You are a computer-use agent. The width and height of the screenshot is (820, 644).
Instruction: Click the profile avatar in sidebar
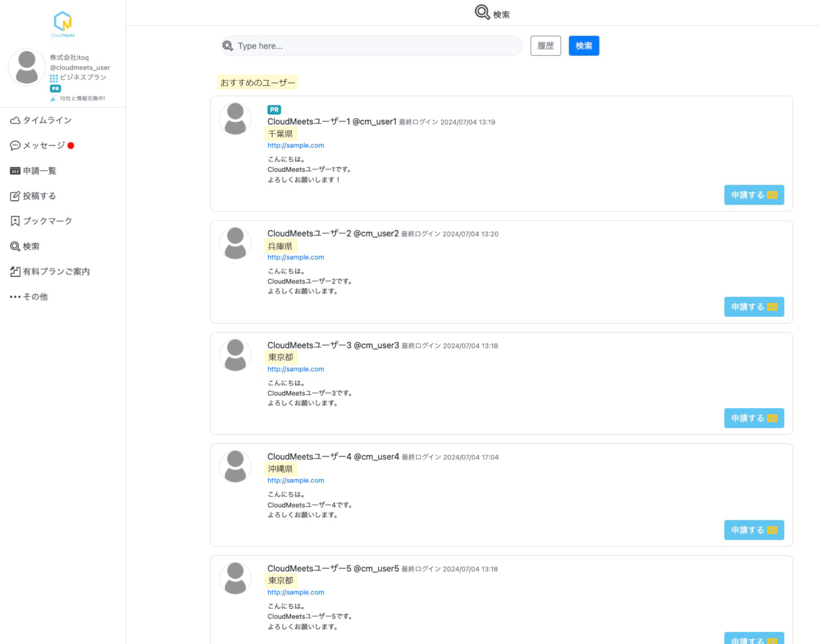(x=27, y=67)
